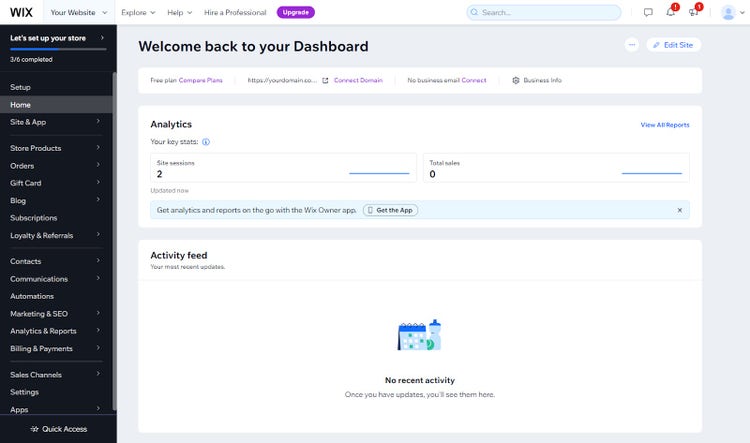Click the purple Upgrade button

296,12
